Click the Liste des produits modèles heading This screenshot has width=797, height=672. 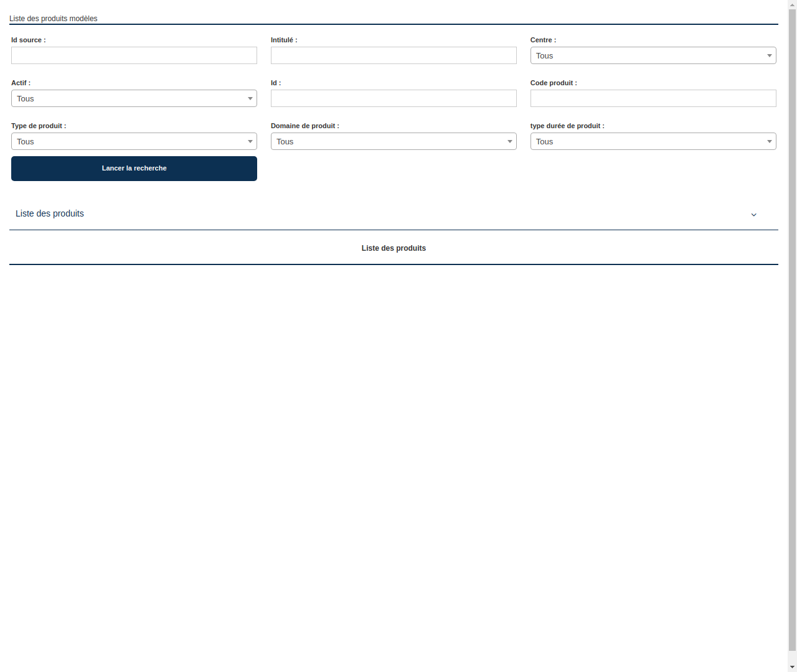point(53,19)
